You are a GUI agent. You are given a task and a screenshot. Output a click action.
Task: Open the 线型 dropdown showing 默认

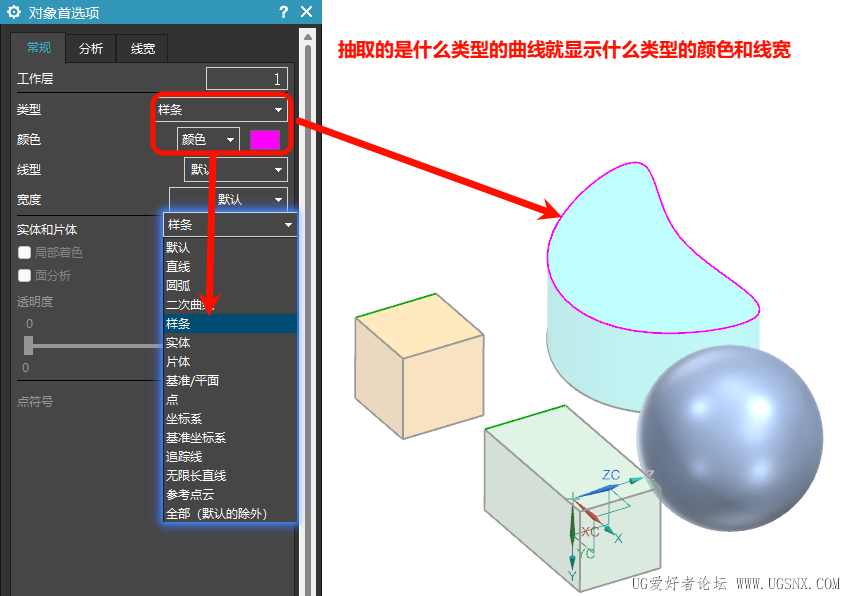coord(235,169)
